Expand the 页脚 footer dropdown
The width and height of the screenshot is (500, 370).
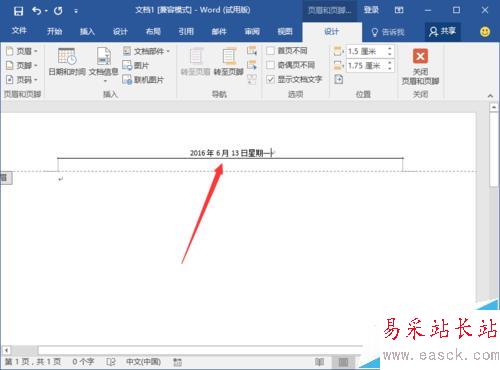pyautogui.click(x=22, y=65)
